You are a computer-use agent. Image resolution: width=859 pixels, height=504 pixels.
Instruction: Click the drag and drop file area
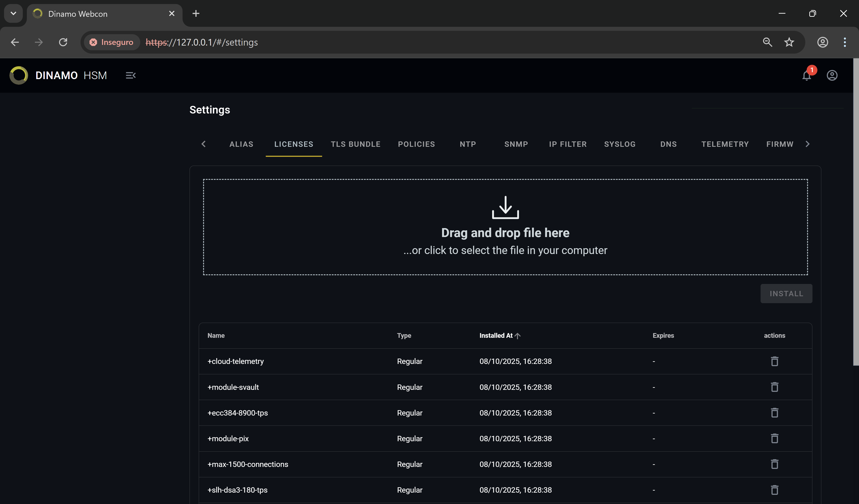point(505,227)
